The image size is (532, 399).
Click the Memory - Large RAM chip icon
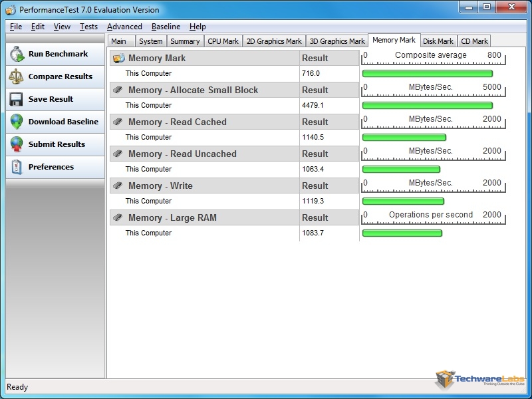coord(118,217)
